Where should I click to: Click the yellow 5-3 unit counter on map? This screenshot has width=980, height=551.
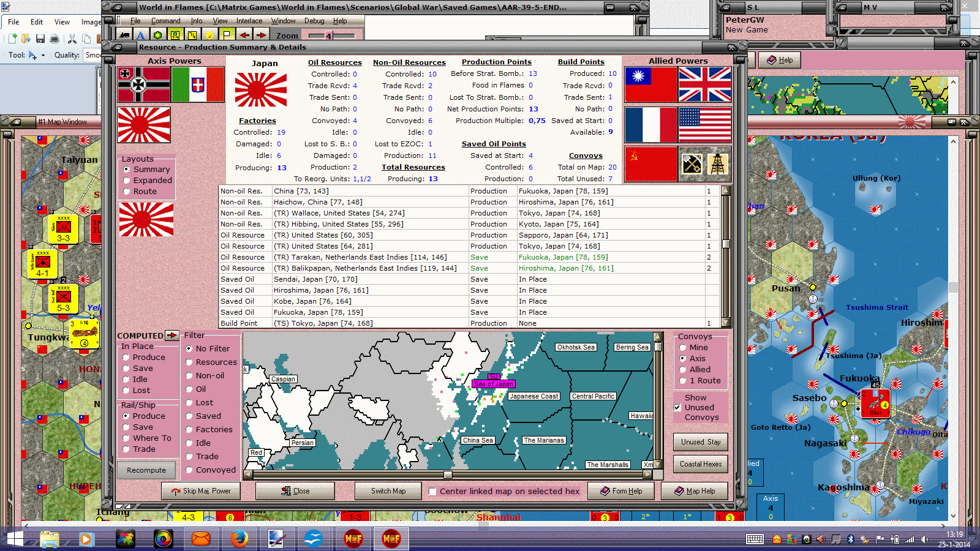click(64, 299)
